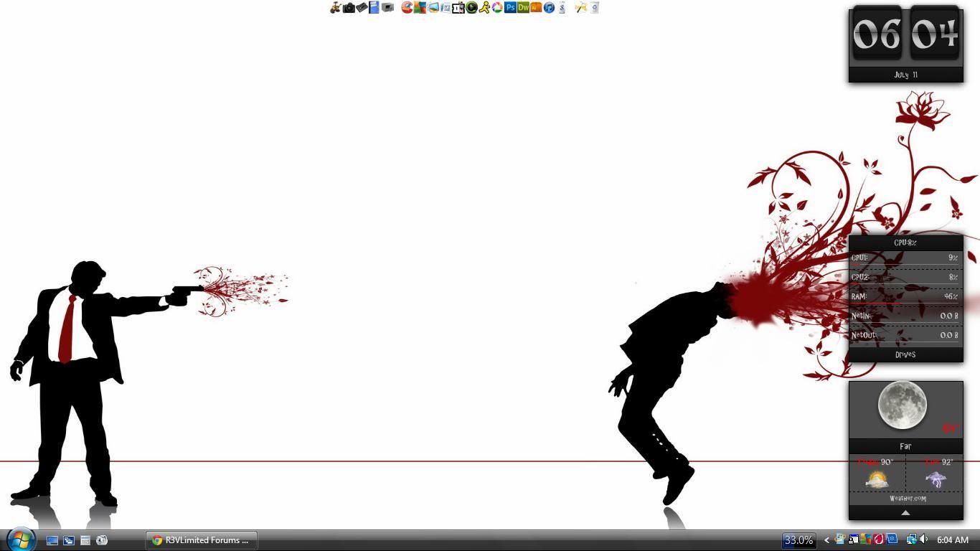Click the RAM usage row

[905, 296]
